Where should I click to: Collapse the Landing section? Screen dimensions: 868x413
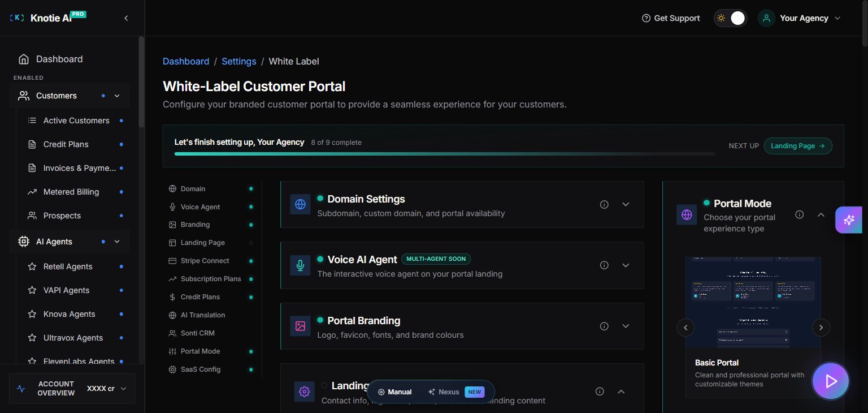(x=621, y=392)
